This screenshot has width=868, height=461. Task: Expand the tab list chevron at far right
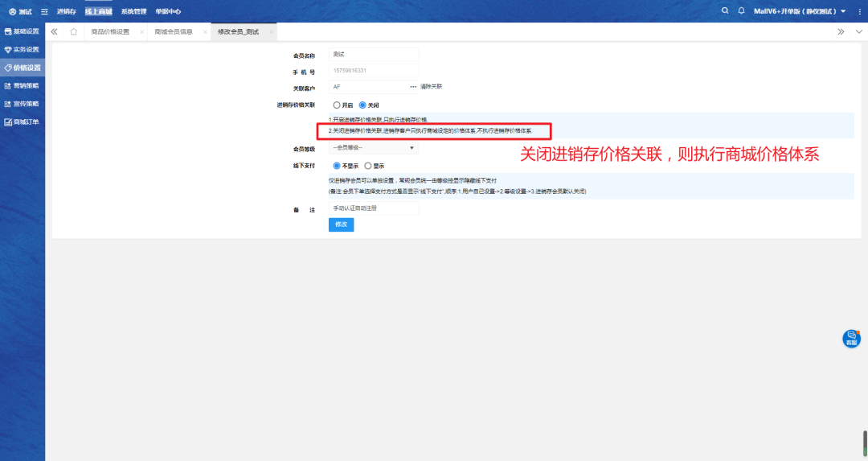pyautogui.click(x=858, y=31)
